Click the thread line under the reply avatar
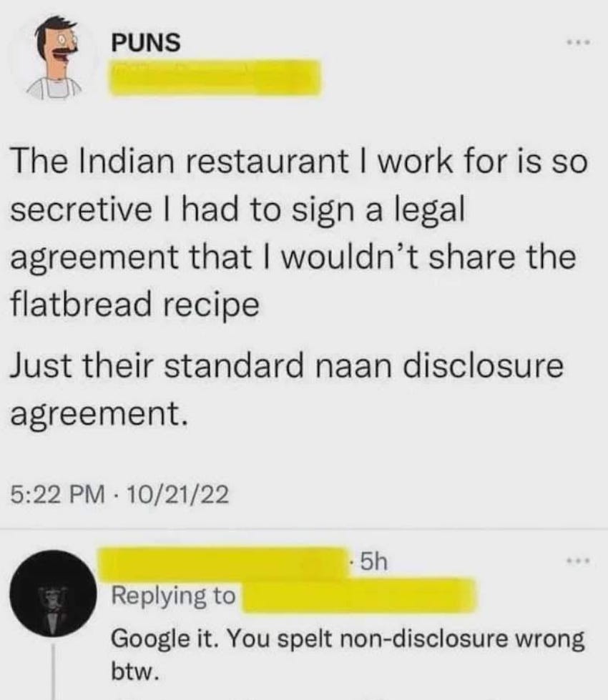Viewport: 608px width, 700px height. point(54,671)
